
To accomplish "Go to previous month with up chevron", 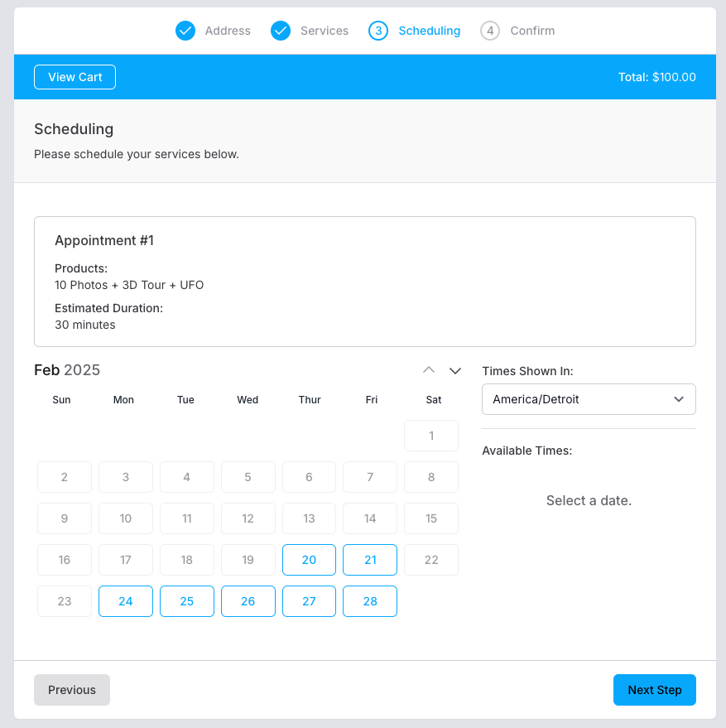I will click(429, 370).
